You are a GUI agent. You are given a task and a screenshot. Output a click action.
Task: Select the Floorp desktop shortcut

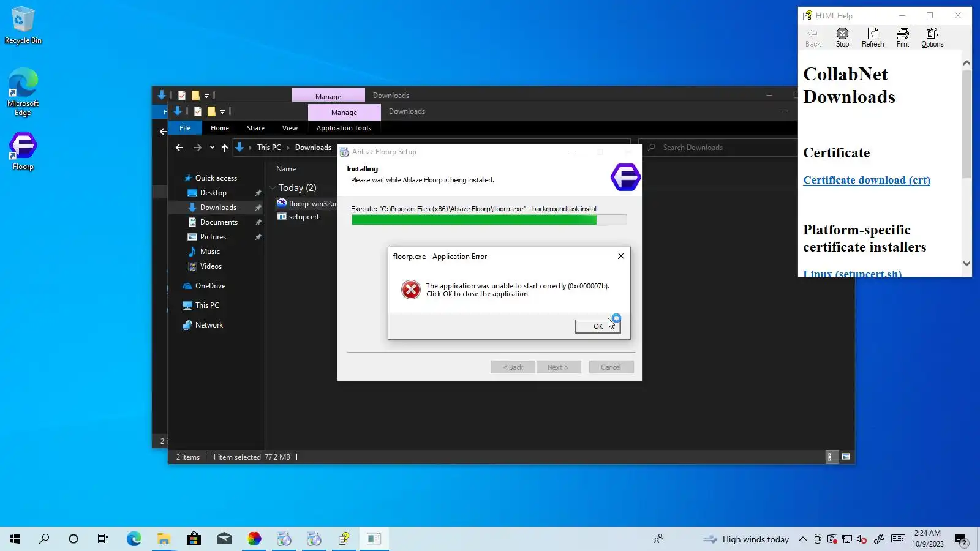click(x=23, y=151)
